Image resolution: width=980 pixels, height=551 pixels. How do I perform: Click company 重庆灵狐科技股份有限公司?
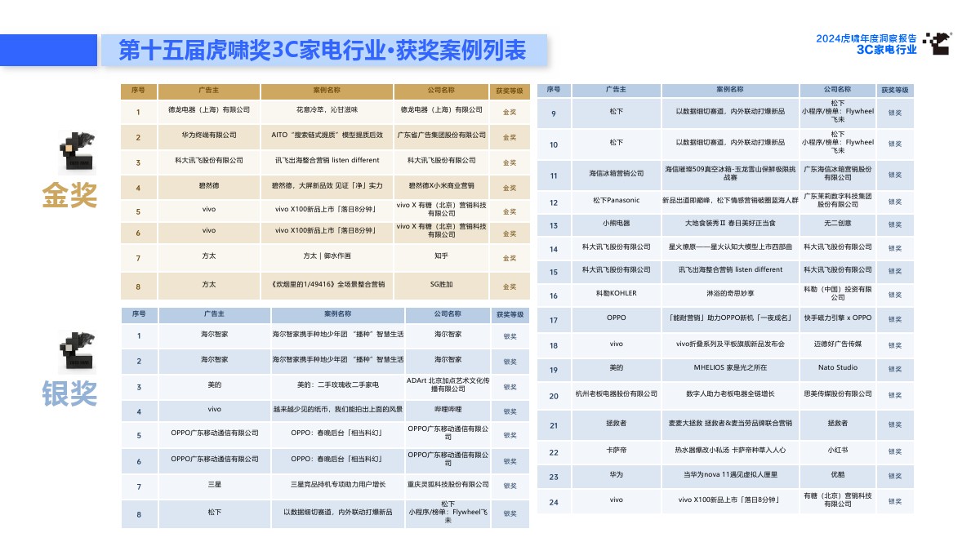pyautogui.click(x=448, y=485)
